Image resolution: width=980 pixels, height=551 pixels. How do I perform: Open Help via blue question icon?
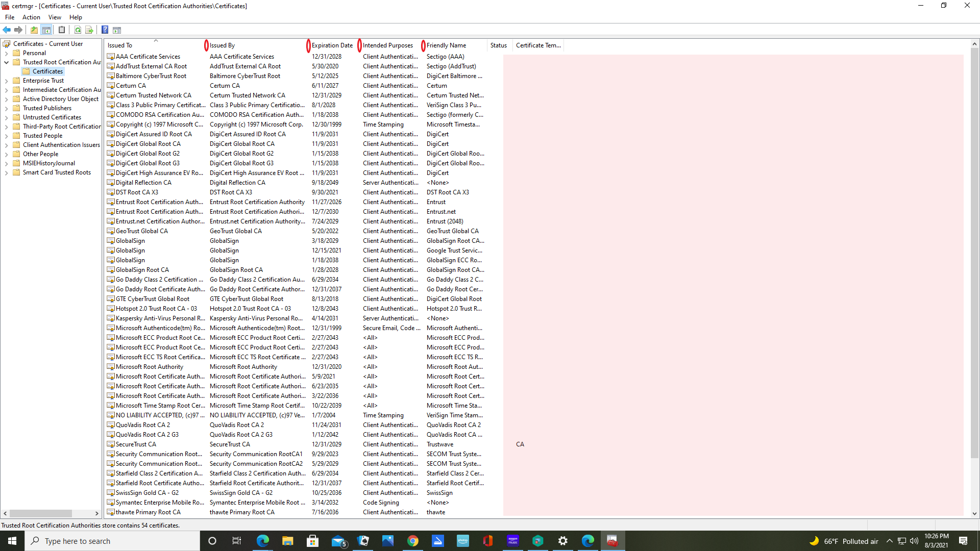(105, 30)
